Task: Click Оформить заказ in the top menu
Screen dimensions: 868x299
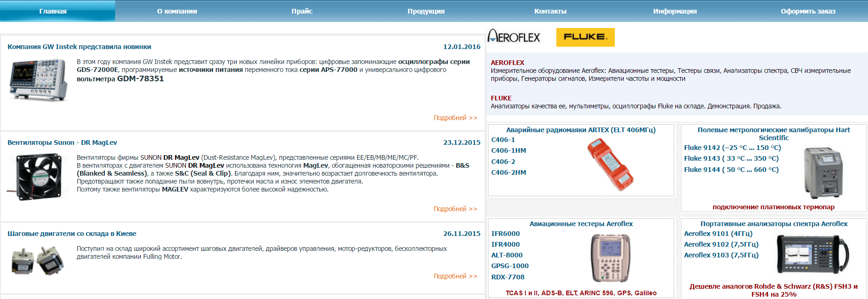Action: click(808, 11)
